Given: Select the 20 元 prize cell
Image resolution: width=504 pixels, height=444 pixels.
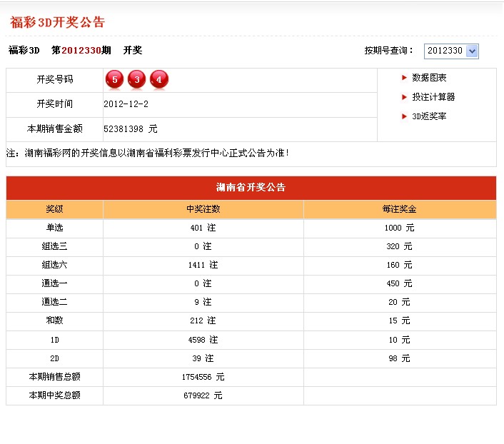Looking at the screenshot, I should (399, 302).
